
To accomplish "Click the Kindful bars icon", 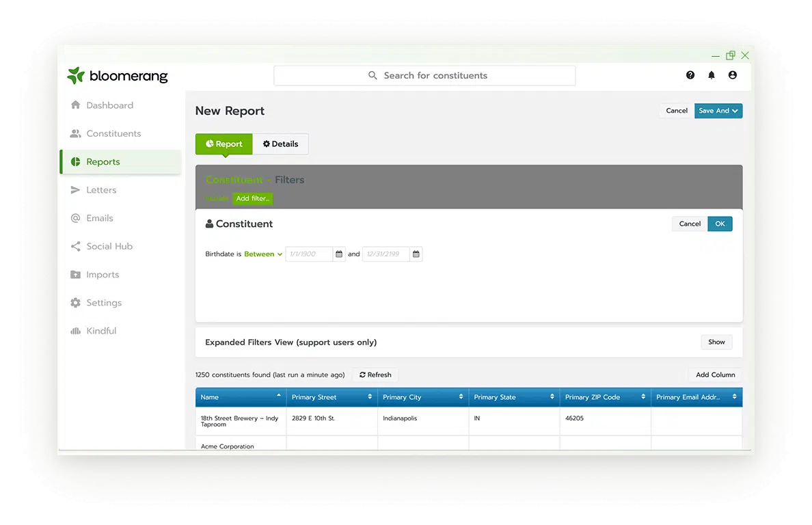I will (76, 331).
